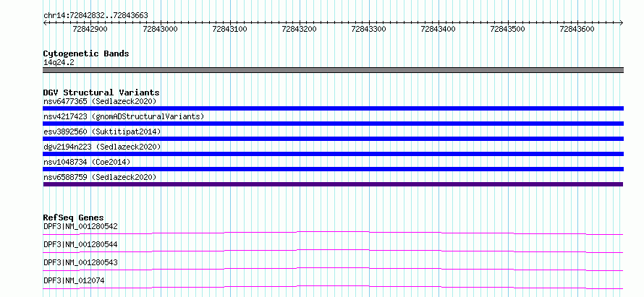This screenshot has height=297, width=644.
Task: Click the right arrowhead of the coordinate ruler
Action: pyautogui.click(x=622, y=22)
